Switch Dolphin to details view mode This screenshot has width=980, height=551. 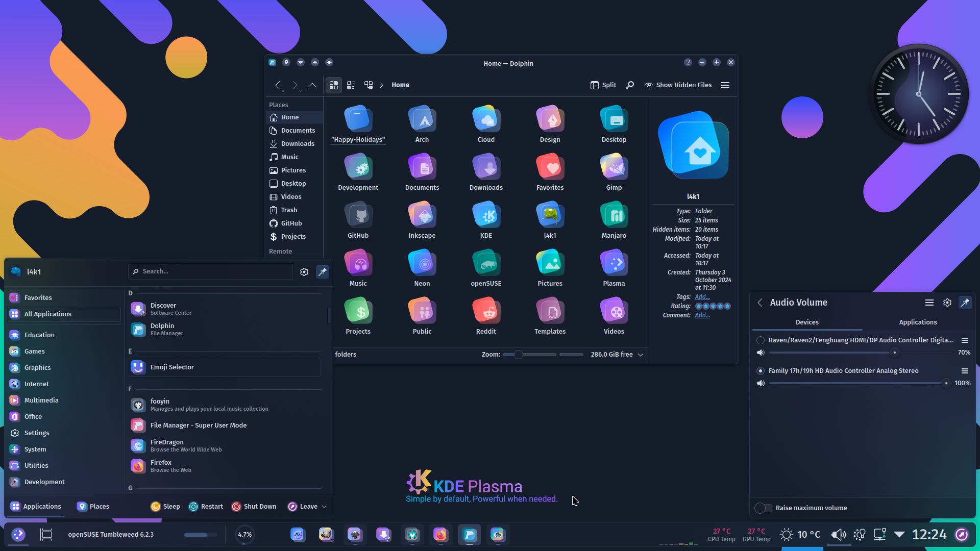pos(369,85)
